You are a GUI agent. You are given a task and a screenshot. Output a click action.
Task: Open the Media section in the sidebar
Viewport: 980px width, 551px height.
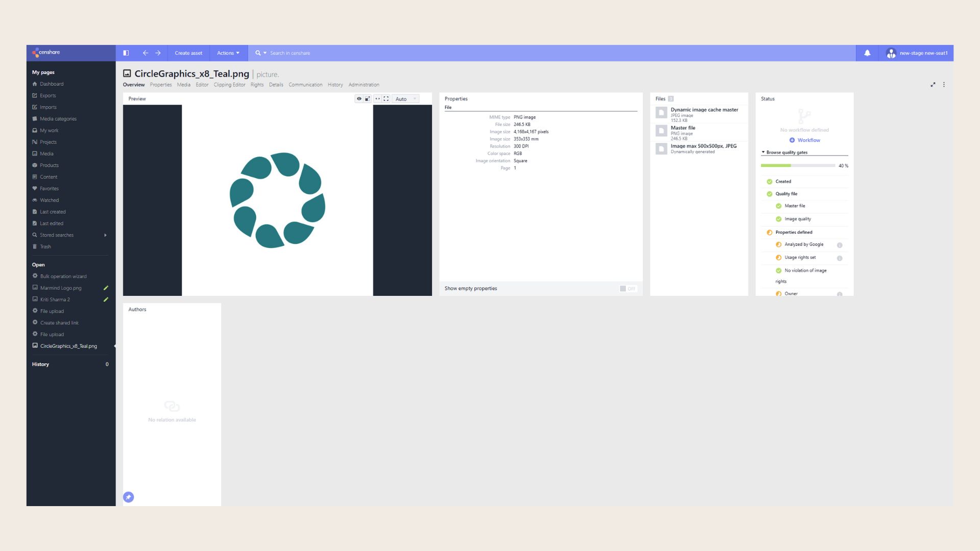(x=45, y=153)
